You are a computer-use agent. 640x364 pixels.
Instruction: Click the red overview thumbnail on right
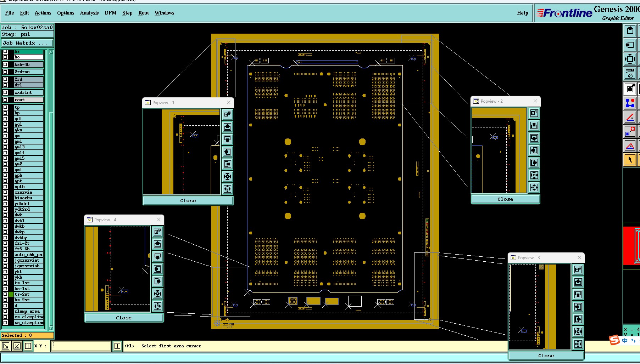[x=631, y=245]
